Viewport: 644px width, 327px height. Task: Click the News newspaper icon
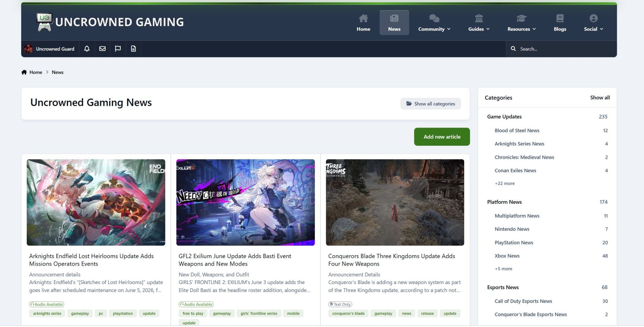pyautogui.click(x=394, y=18)
